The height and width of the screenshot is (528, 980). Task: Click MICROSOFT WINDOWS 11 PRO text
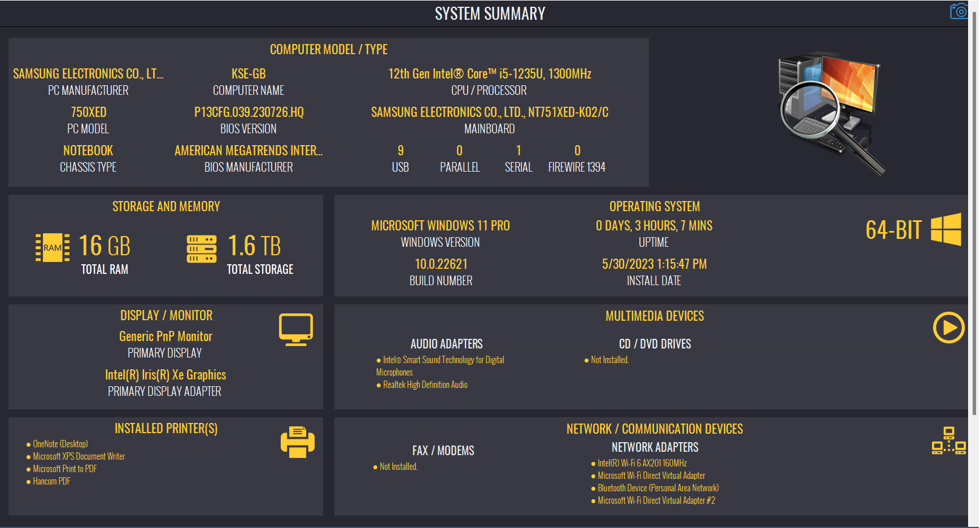point(441,226)
